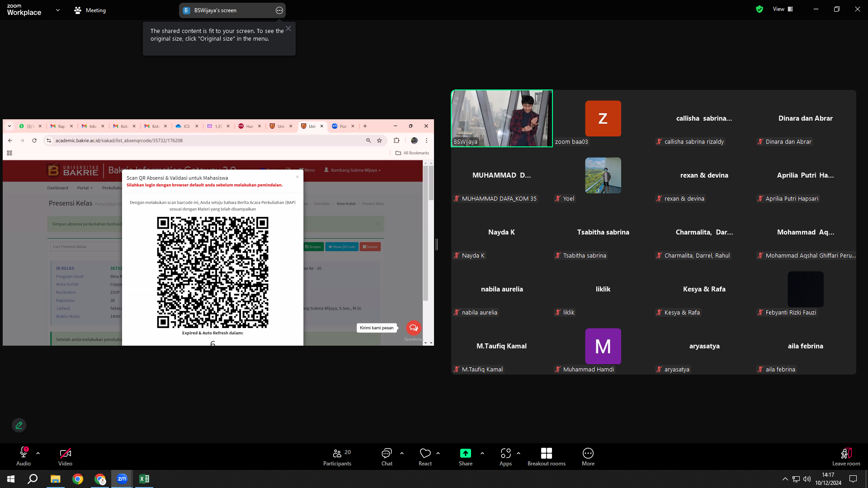Image resolution: width=868 pixels, height=488 pixels.
Task: Open Windows notification center
Action: coord(853,479)
